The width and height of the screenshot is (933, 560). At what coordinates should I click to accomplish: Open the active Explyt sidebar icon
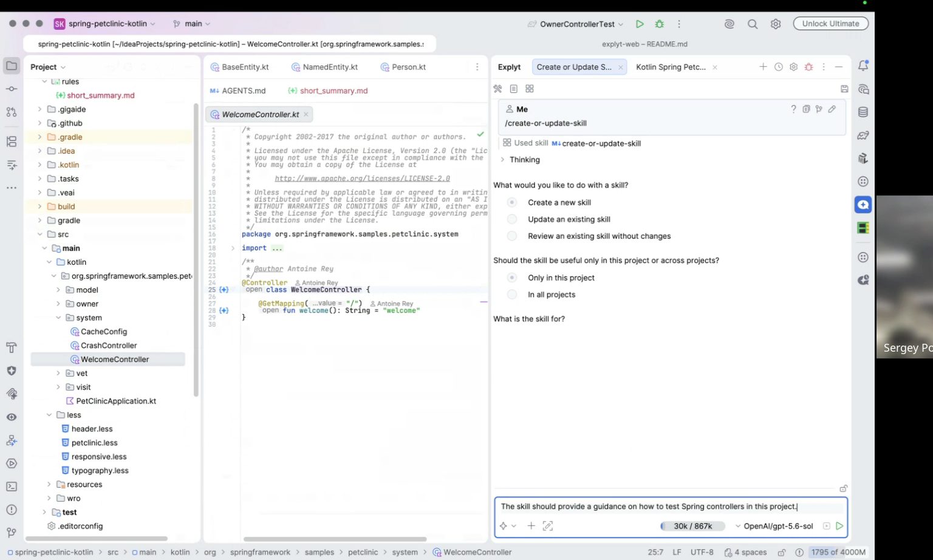tap(863, 205)
